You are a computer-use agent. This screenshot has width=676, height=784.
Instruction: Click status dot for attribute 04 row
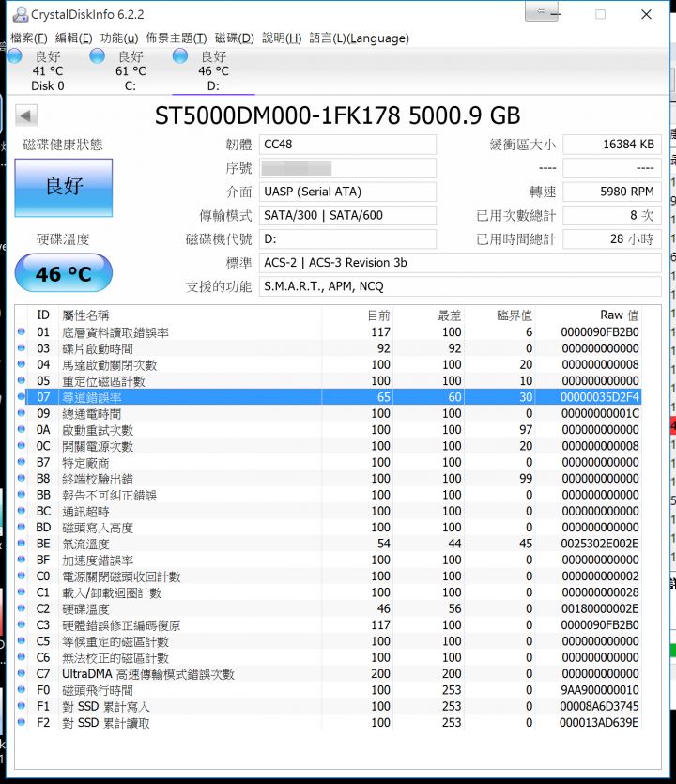click(21, 364)
